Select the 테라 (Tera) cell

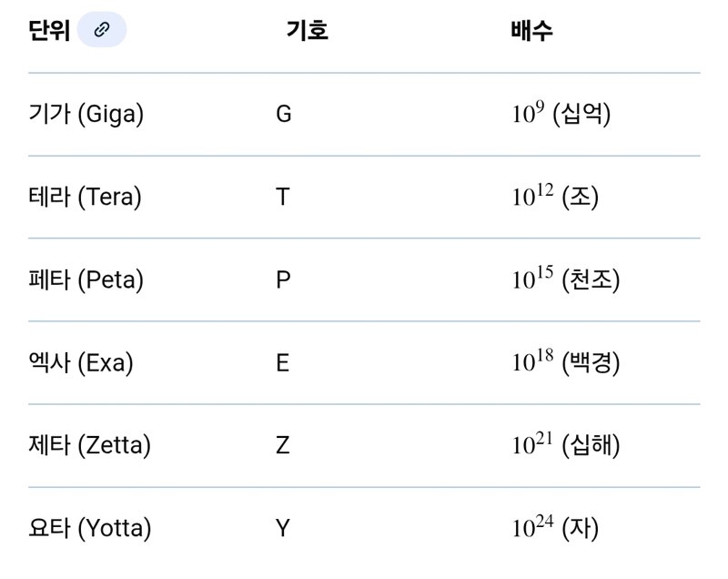tap(86, 198)
